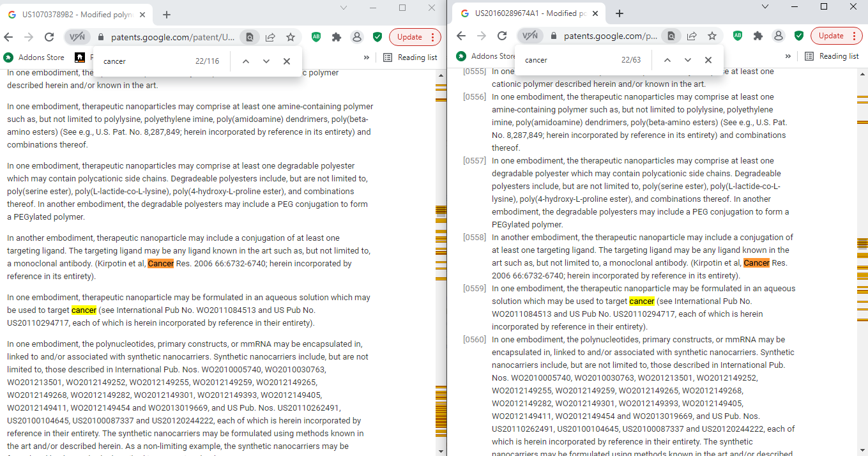Click the right window's vertical scrollbar with match markers
868x456 pixels.
point(862,255)
